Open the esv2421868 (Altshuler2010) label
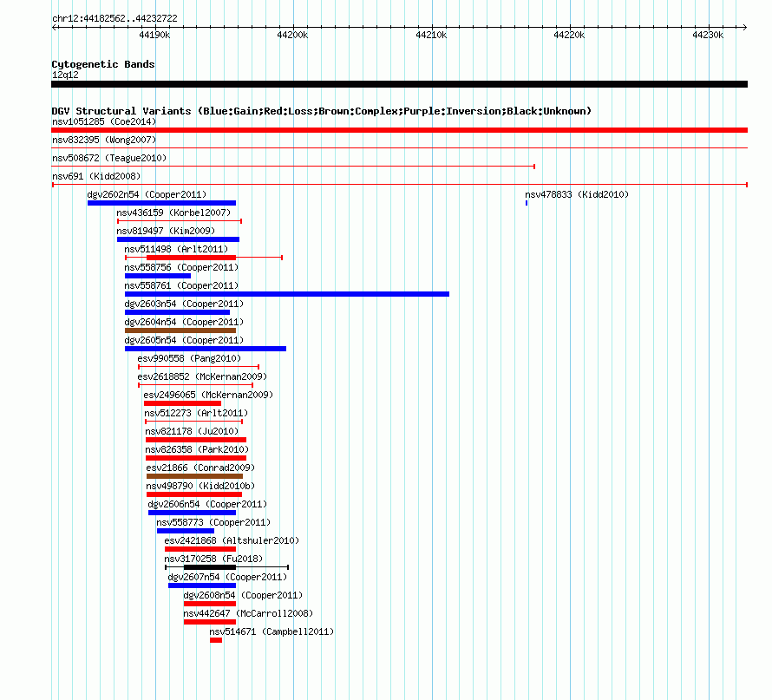The image size is (772, 700). 232,540
